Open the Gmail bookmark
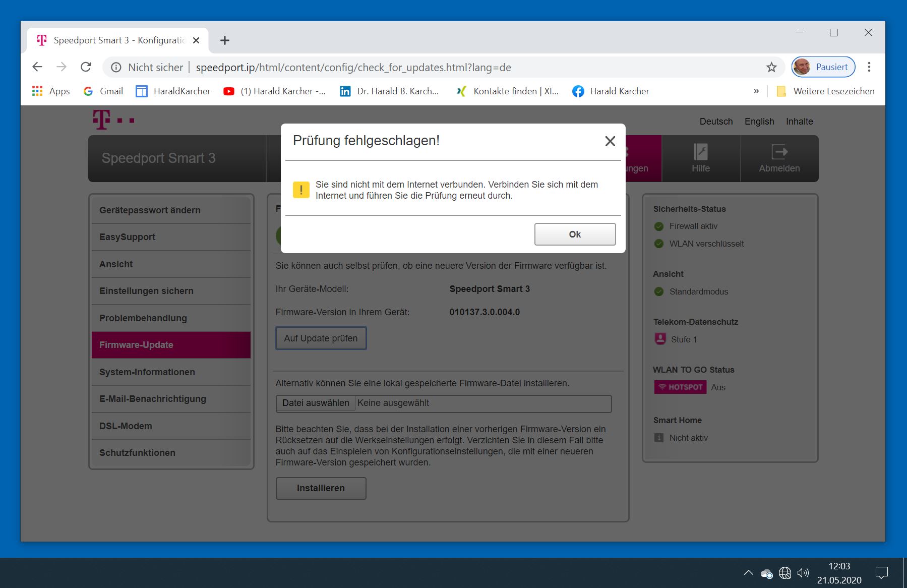The width and height of the screenshot is (907, 588). tap(103, 91)
